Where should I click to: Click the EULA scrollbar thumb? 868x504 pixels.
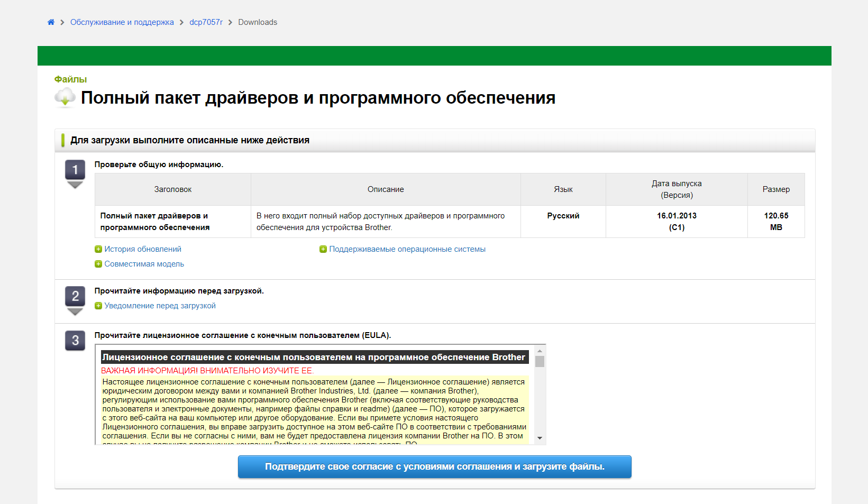(540, 361)
